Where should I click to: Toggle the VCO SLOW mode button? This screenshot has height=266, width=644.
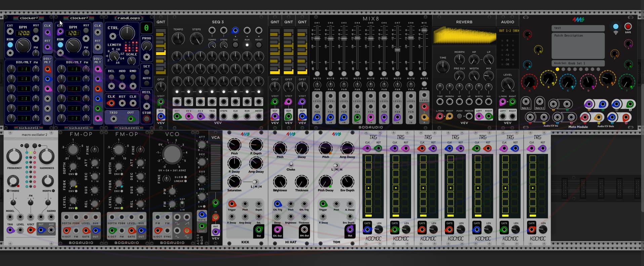point(186,177)
